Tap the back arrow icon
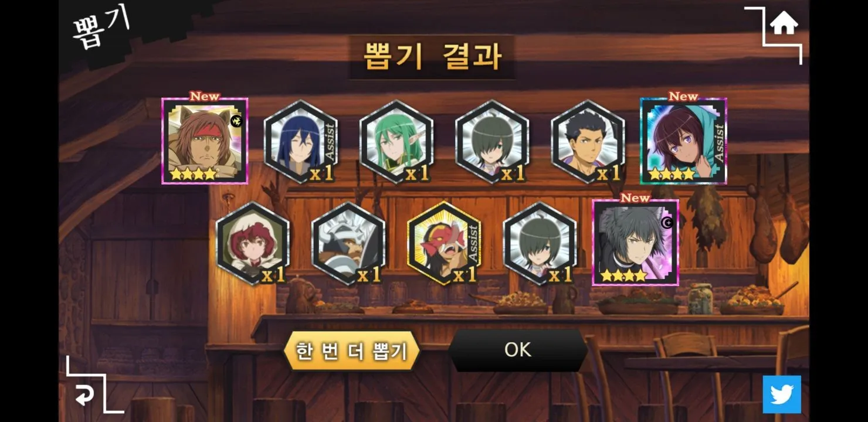The width and height of the screenshot is (868, 422). pos(84,397)
